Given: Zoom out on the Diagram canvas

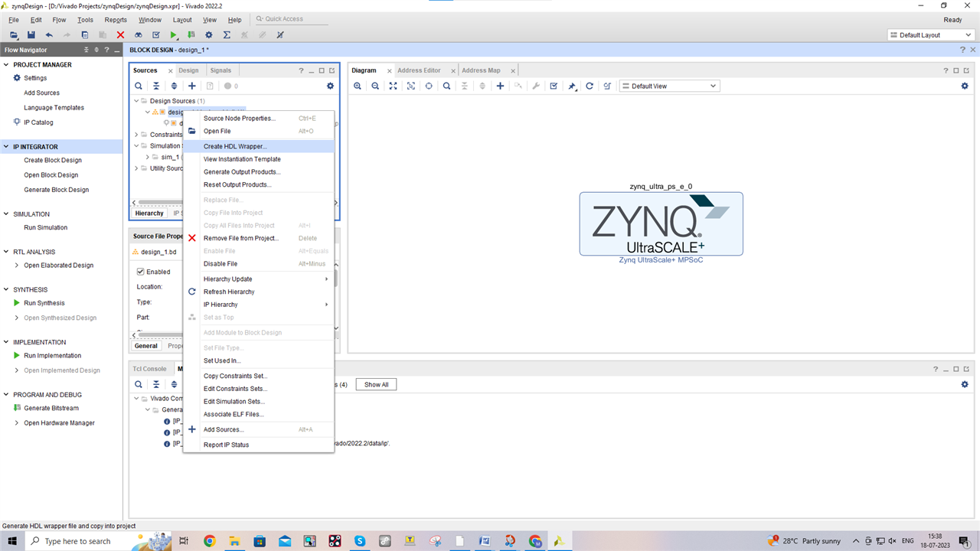Looking at the screenshot, I should [375, 86].
